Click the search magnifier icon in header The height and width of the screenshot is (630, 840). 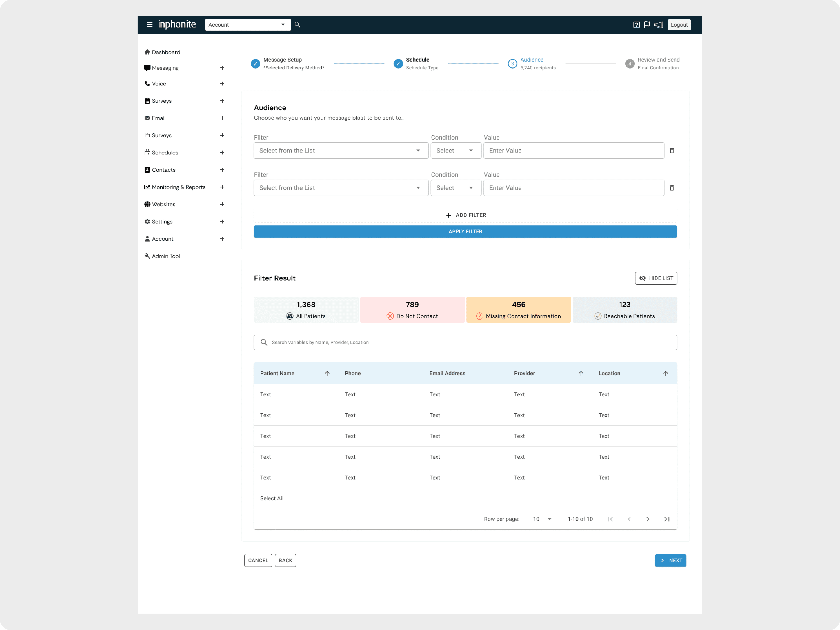click(297, 25)
